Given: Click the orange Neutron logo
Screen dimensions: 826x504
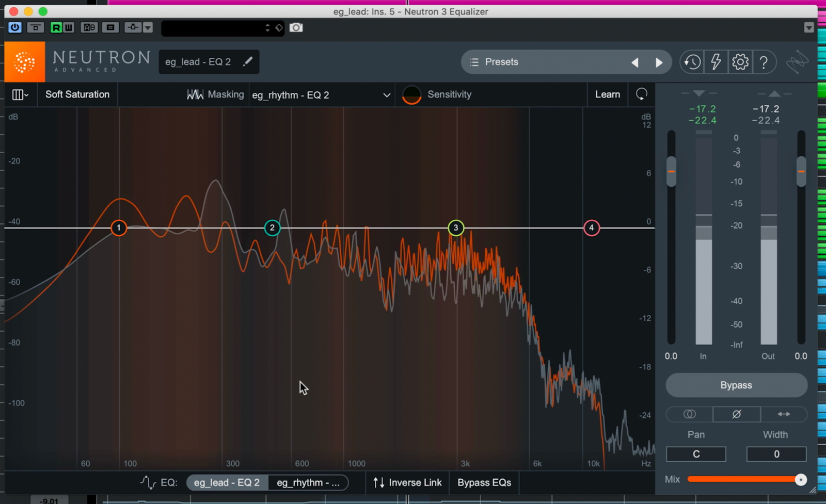Looking at the screenshot, I should click(x=24, y=62).
